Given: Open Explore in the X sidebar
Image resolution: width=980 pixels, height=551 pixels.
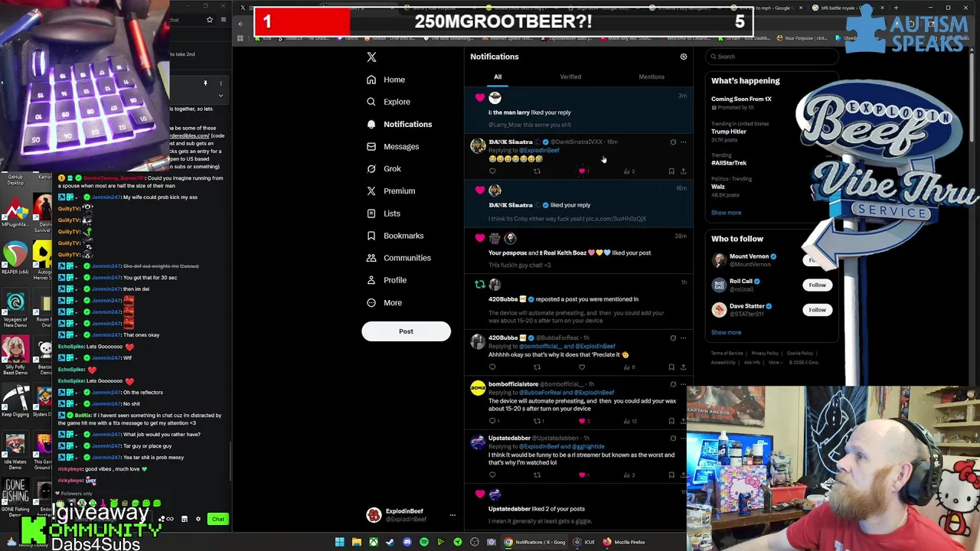Looking at the screenshot, I should point(388,102).
